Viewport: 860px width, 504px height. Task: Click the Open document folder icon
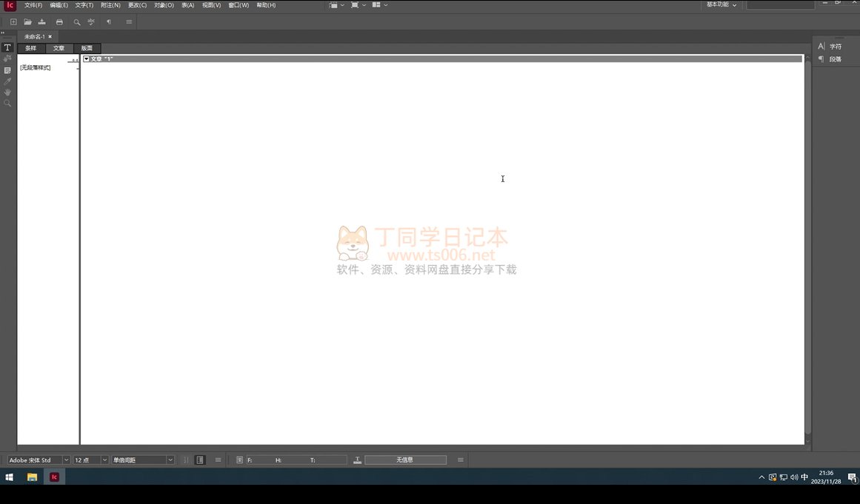pos(27,22)
